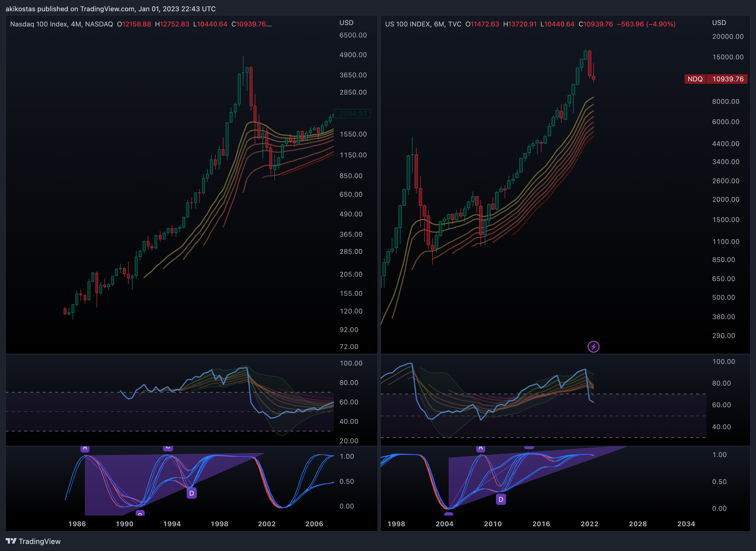Screen dimensions: 756x551
Task: Select marker D in the left chart's oscillator pane
Action: coord(191,493)
